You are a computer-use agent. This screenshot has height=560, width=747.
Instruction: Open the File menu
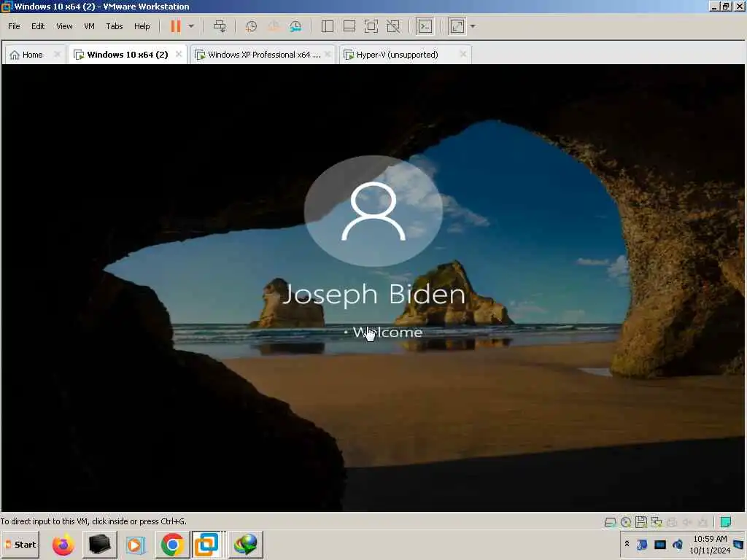click(x=14, y=26)
